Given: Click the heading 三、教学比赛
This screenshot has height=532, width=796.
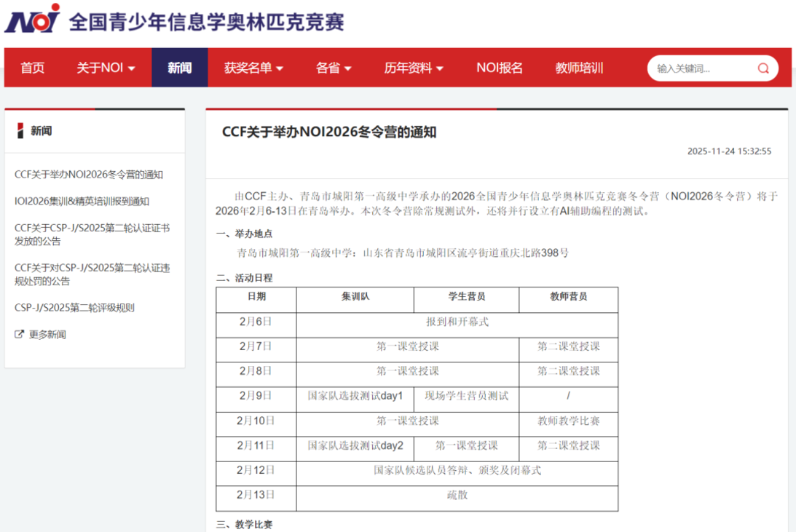Looking at the screenshot, I should point(244,525).
